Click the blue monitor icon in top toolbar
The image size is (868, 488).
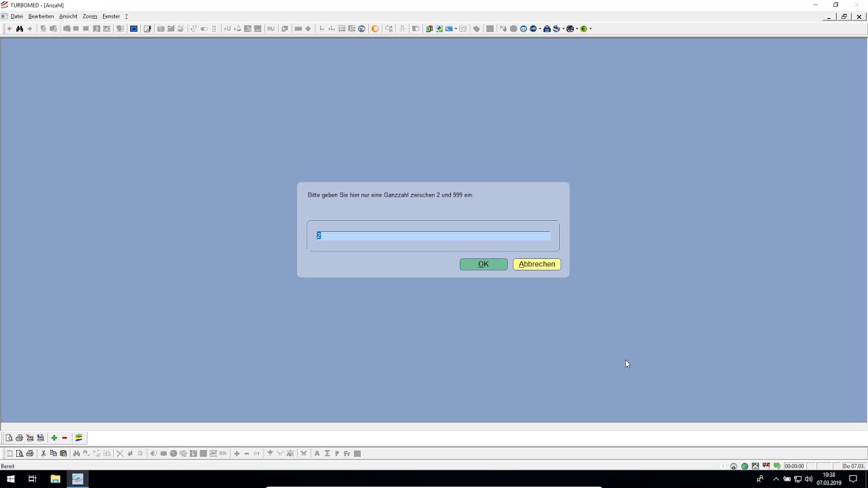[x=134, y=28]
